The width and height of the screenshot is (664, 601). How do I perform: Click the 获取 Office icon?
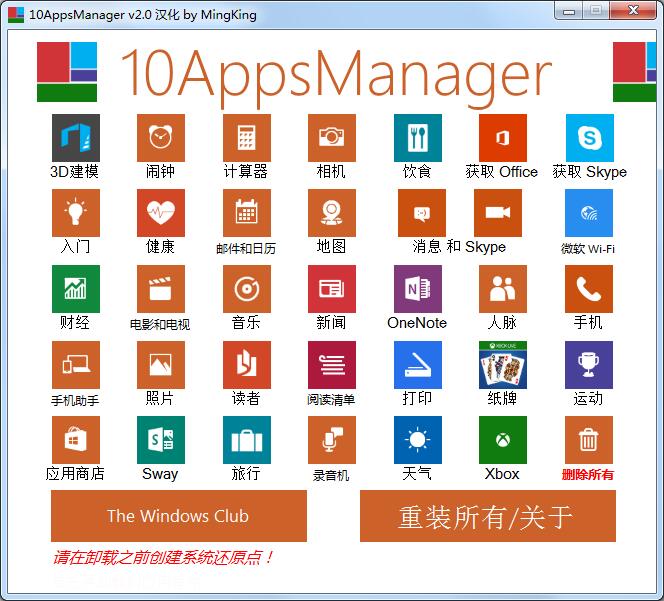click(x=503, y=138)
